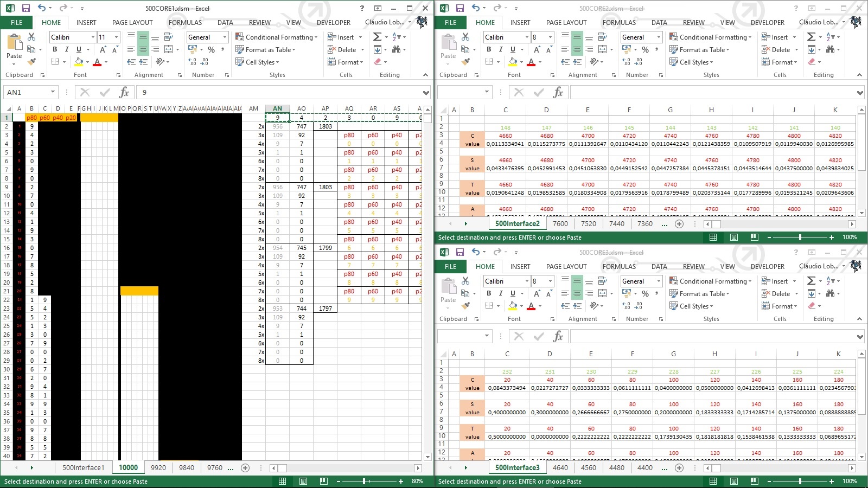868x488 pixels.
Task: Click formula bar input in 500CORE1
Action: click(x=279, y=92)
